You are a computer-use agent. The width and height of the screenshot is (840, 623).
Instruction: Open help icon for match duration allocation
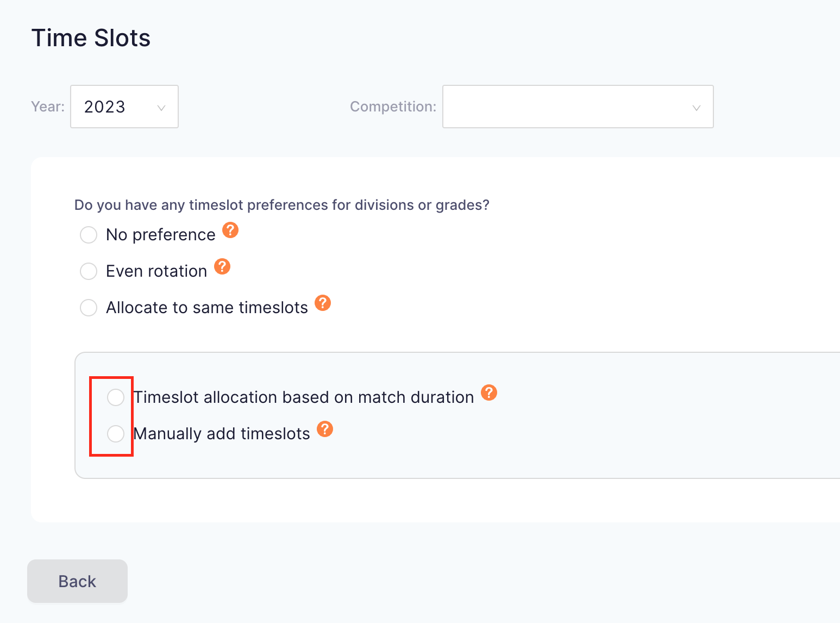click(x=489, y=393)
